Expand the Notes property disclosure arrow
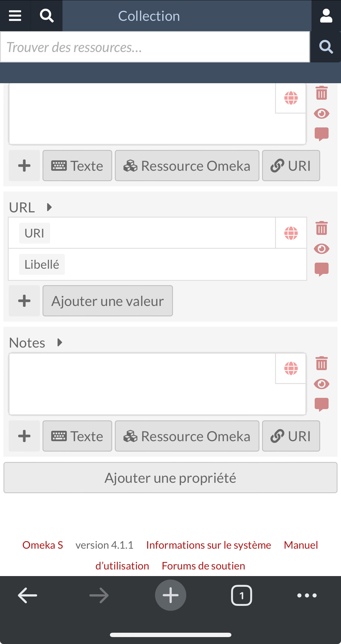 60,342
